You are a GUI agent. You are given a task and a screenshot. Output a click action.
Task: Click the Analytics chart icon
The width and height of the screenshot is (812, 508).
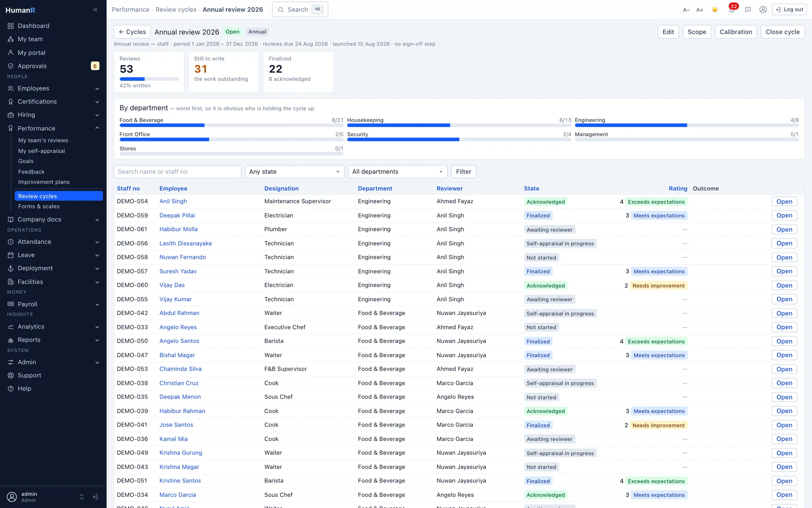click(11, 327)
